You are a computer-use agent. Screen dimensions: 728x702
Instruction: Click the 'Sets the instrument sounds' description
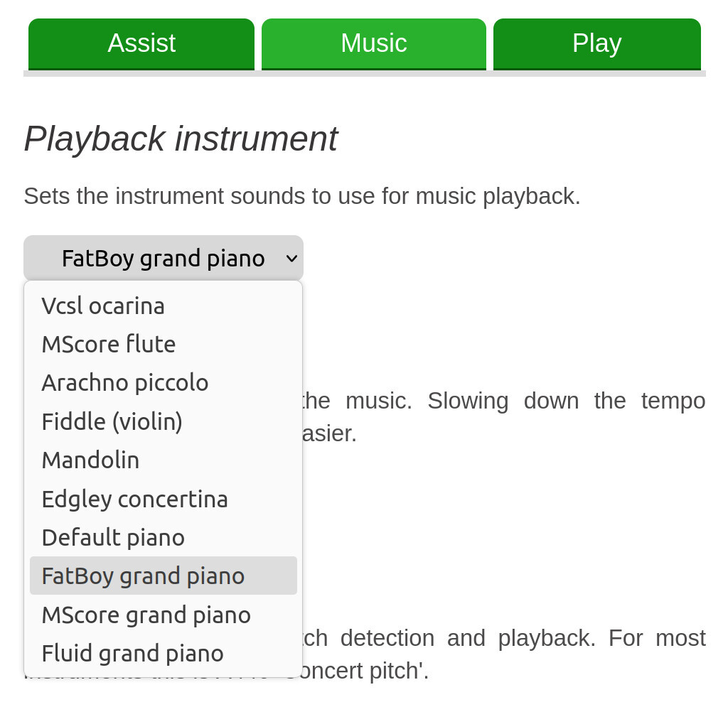point(302,196)
